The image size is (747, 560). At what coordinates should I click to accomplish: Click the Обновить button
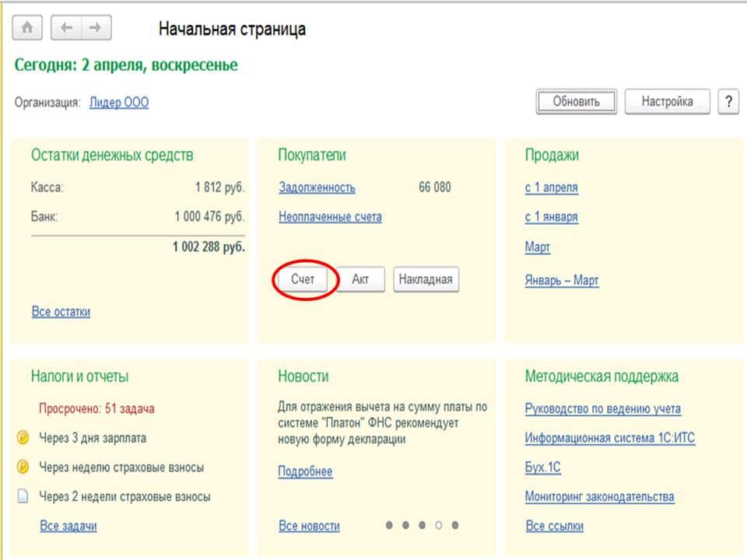pos(577,101)
